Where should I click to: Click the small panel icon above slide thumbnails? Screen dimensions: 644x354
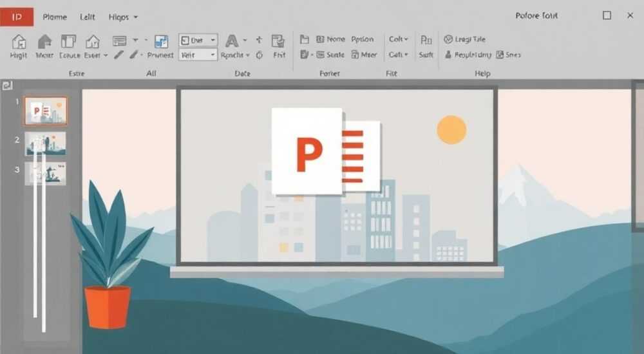click(x=7, y=86)
